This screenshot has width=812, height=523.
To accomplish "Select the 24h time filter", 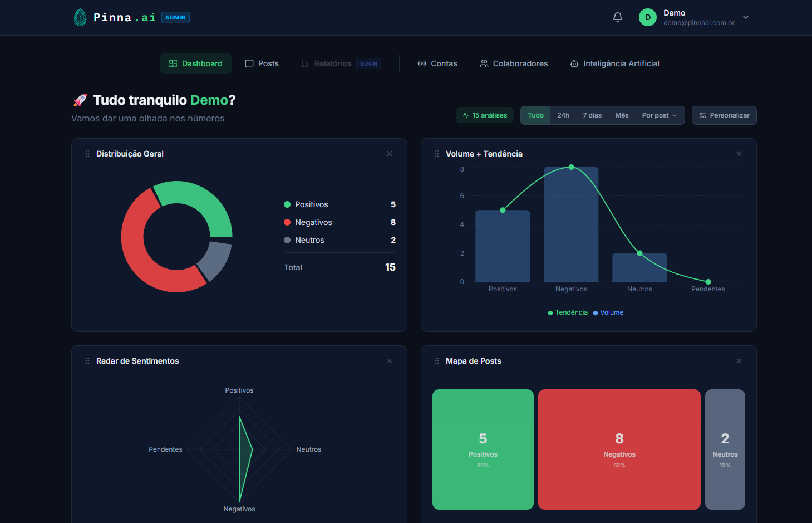I will [563, 115].
